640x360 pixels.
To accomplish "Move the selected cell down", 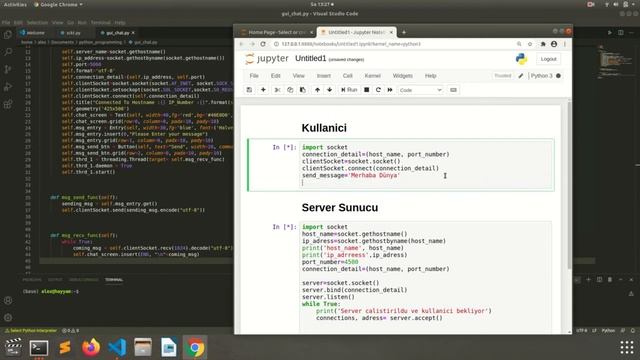I will (x=329, y=90).
